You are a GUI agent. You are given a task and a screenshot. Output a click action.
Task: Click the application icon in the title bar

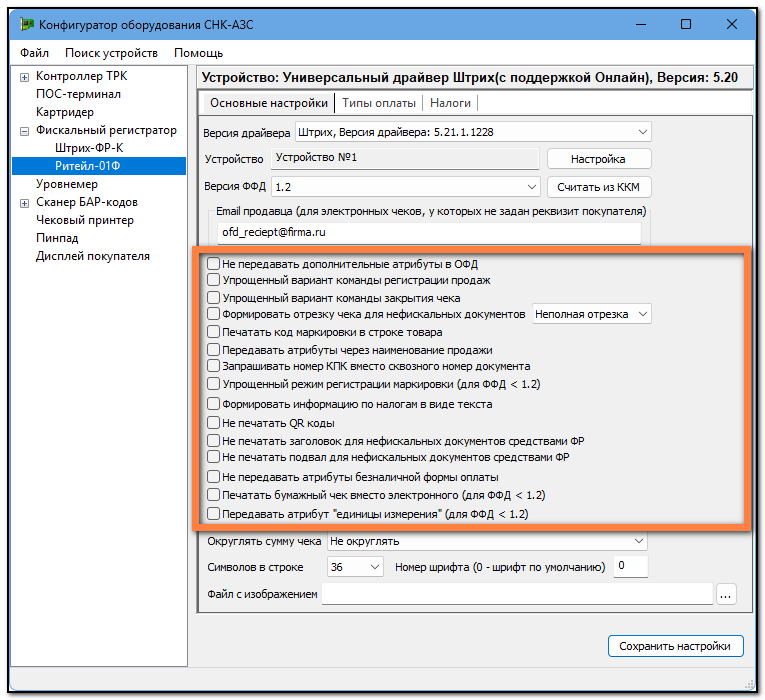tap(27, 23)
